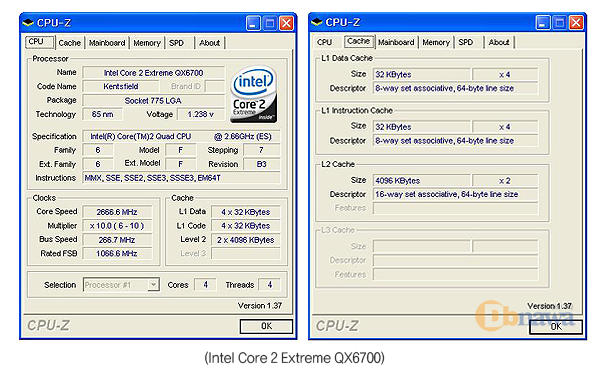Viewport: 600px width, 373px height.
Task: Click L1 Instruction Cache descriptor field
Action: 456,141
